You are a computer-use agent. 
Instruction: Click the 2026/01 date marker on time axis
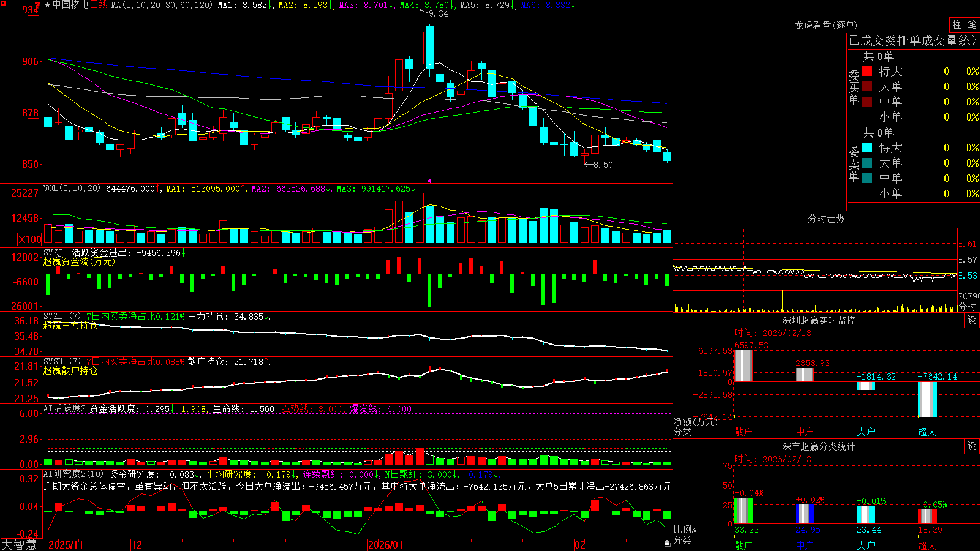(386, 545)
